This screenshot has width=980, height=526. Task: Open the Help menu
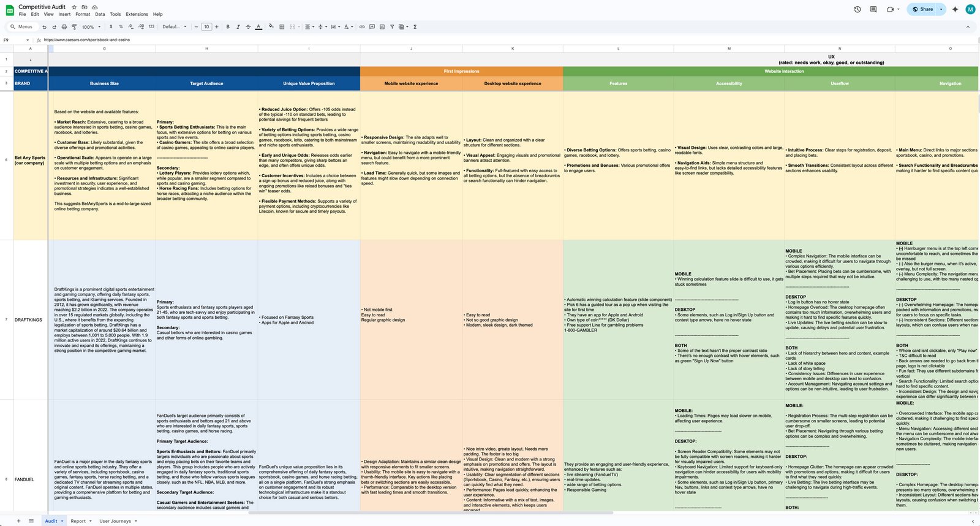pyautogui.click(x=158, y=14)
